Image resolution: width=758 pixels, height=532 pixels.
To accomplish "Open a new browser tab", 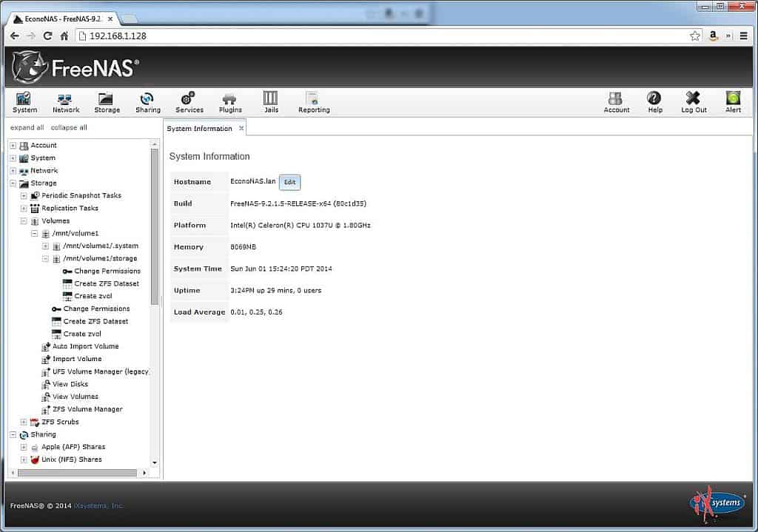I will (x=129, y=18).
